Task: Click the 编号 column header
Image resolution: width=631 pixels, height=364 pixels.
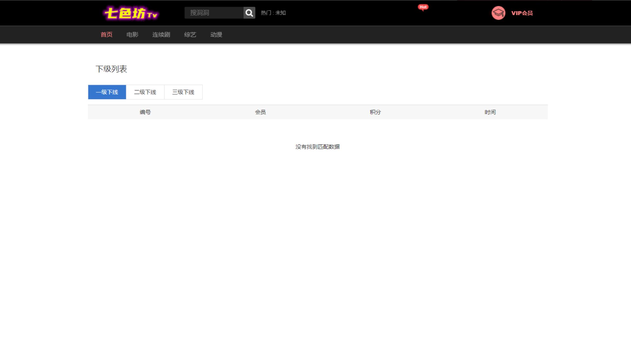Action: pyautogui.click(x=145, y=112)
